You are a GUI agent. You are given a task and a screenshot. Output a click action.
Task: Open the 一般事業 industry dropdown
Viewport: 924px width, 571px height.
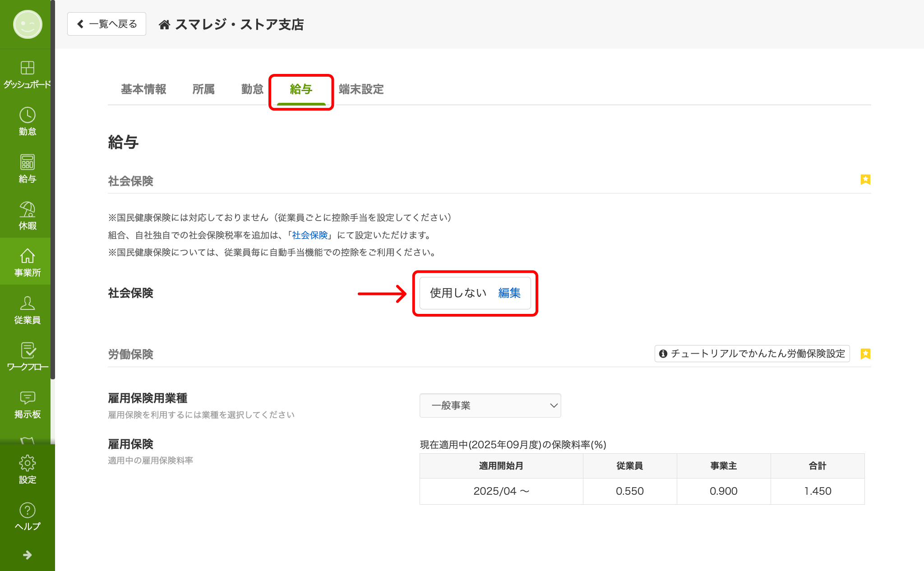(490, 405)
